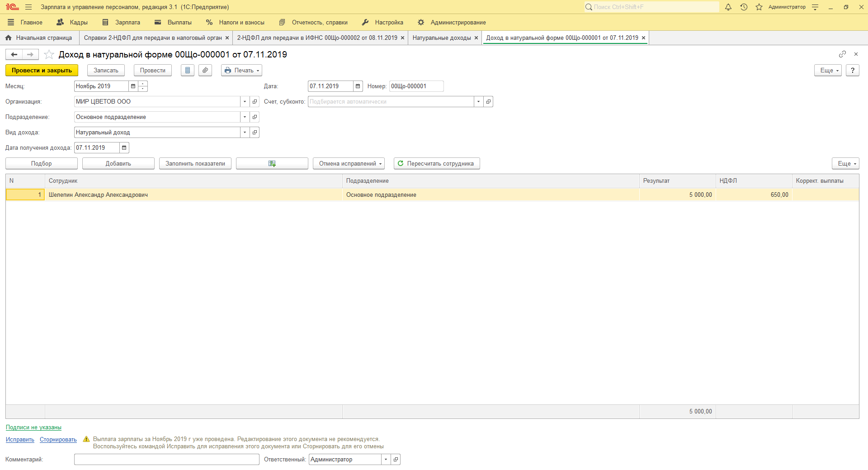The height and width of the screenshot is (470, 868).
Task: Open attached files paperclip icon
Action: (205, 70)
